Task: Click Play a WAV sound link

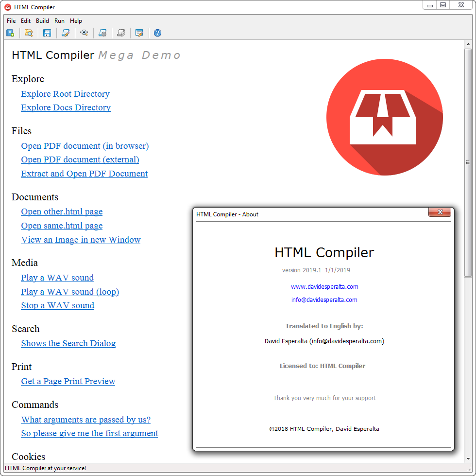Action: click(x=57, y=278)
